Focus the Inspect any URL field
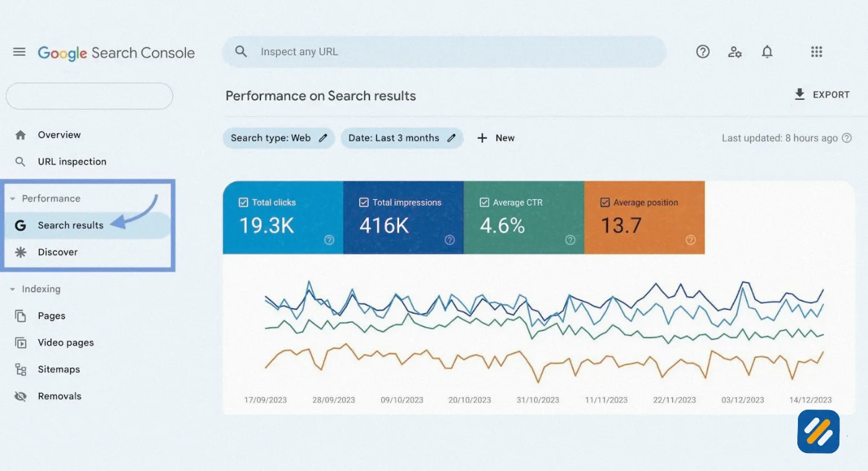868x471 pixels. tap(444, 51)
